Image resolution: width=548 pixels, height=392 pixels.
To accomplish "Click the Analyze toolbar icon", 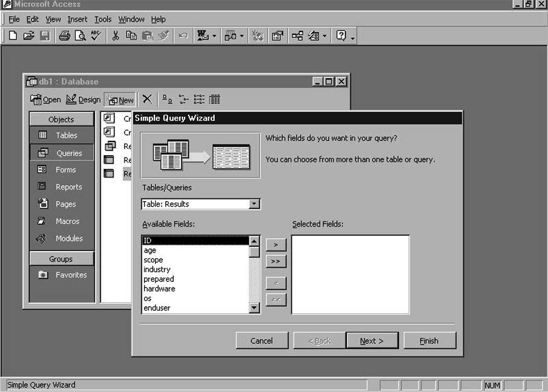I will [x=230, y=36].
